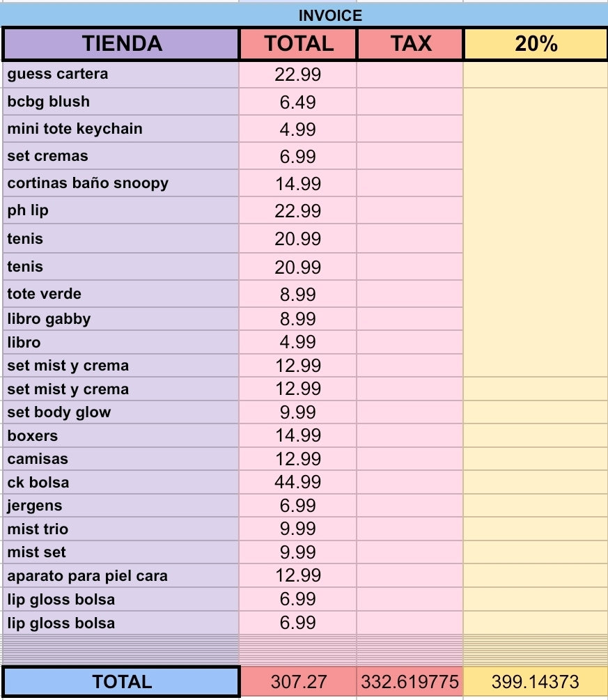Select the 399.14373 result cell

(x=536, y=681)
